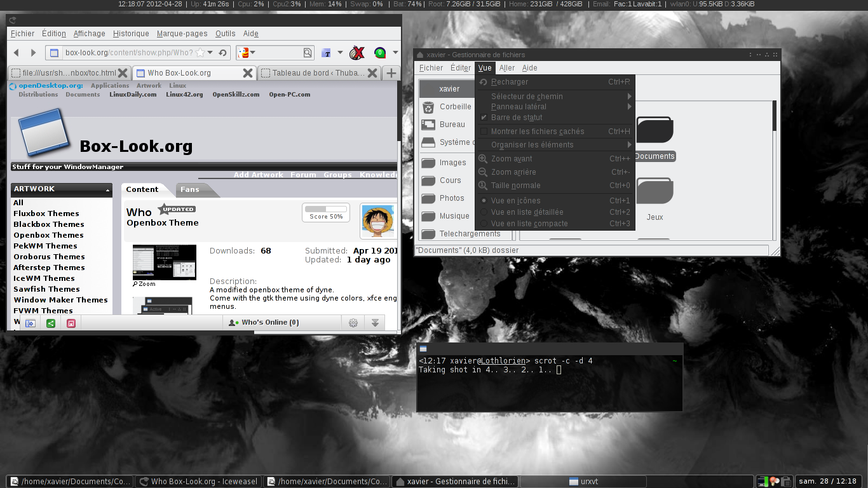Open LinuxDaily.com header link
The width and height of the screenshot is (868, 488).
133,95
